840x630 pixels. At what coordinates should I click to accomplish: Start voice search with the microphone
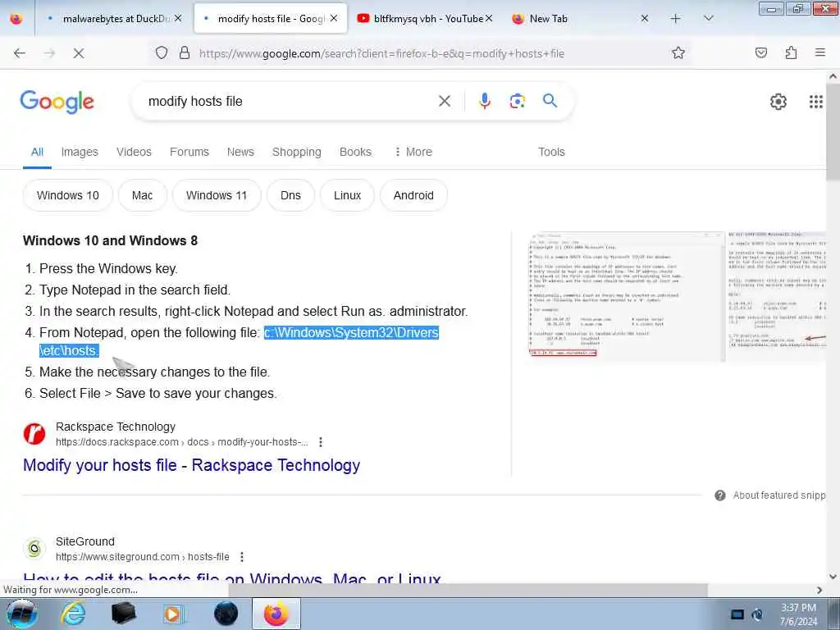click(x=484, y=101)
